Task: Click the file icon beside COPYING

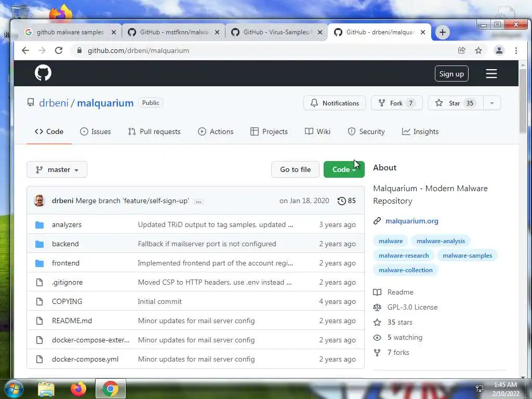Action: [39, 302]
